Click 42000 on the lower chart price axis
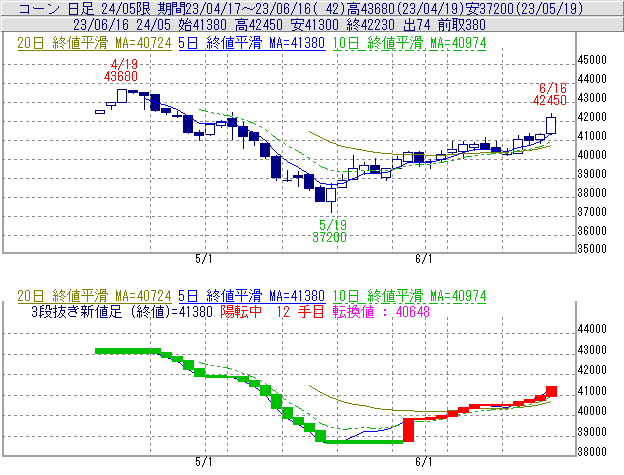The width and height of the screenshot is (624, 475). pos(592,370)
